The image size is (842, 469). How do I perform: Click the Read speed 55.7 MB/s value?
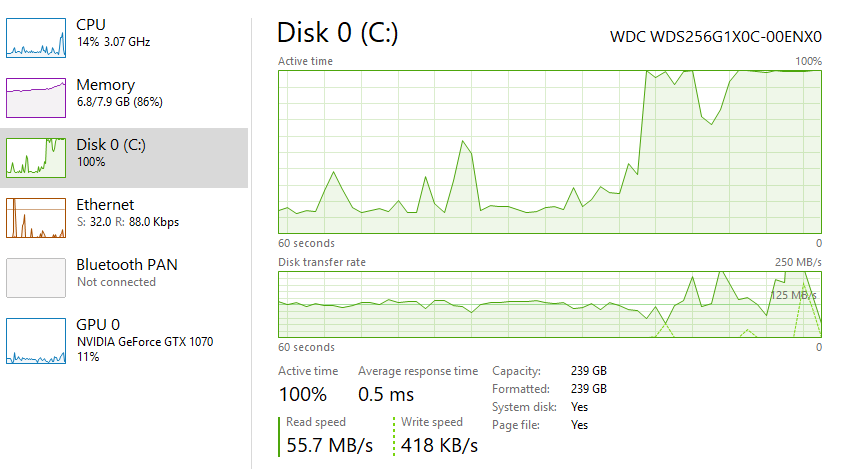pos(328,444)
